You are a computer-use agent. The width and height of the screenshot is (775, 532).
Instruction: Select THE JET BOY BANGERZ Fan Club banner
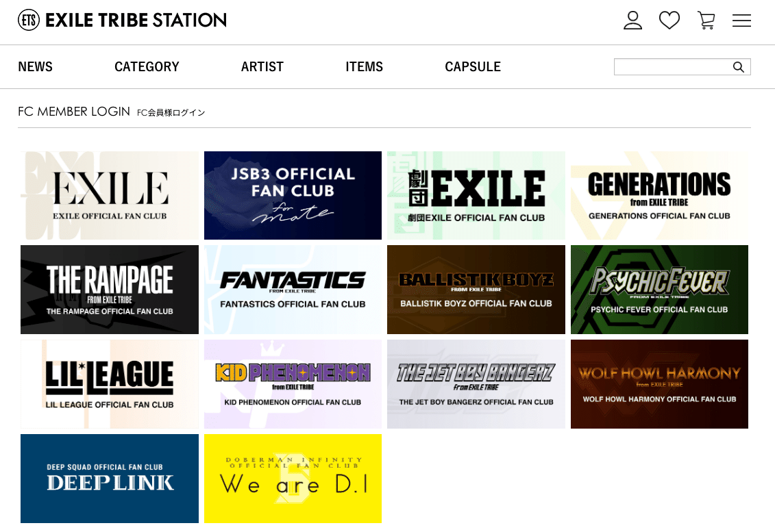click(x=476, y=384)
